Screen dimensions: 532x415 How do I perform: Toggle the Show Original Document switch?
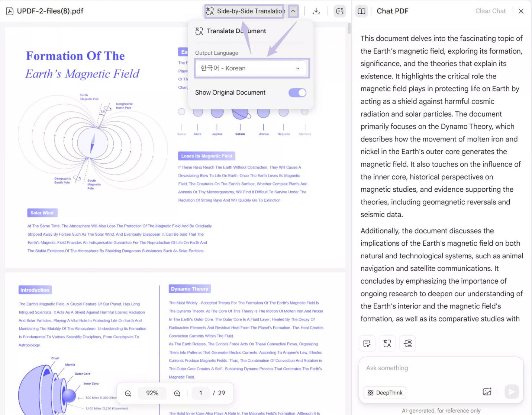point(297,92)
